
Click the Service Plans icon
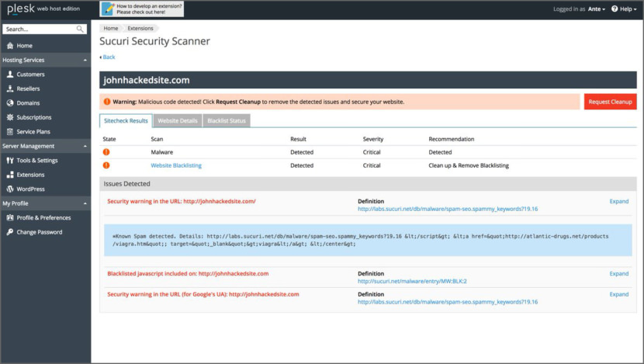pyautogui.click(x=10, y=132)
